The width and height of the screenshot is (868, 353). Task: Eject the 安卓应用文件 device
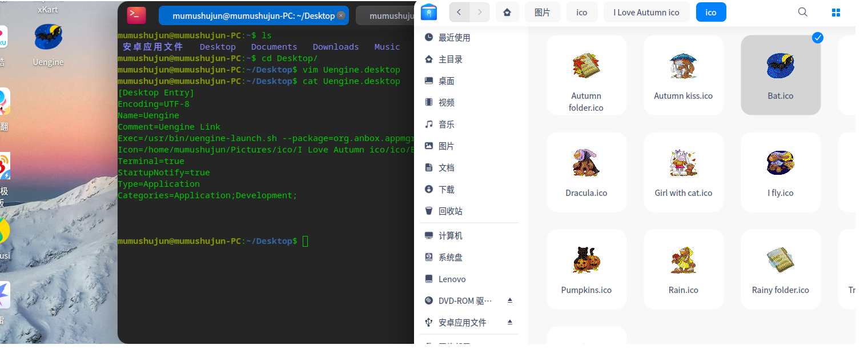click(x=510, y=322)
